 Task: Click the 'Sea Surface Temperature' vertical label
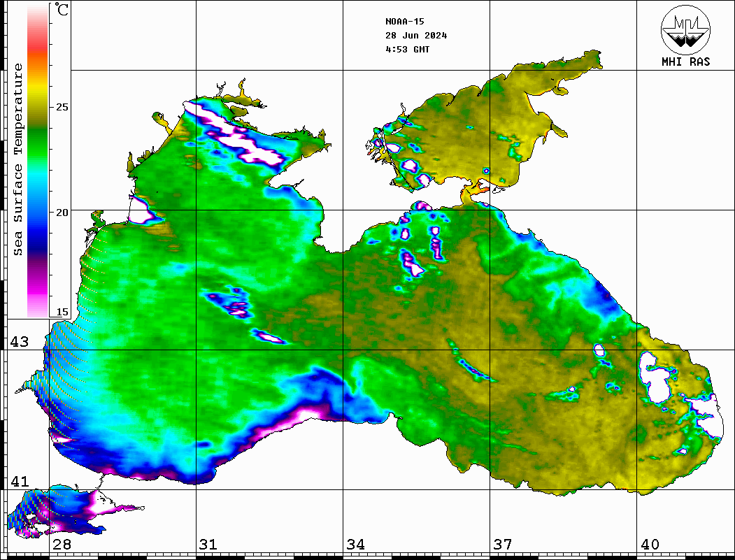tap(17, 160)
